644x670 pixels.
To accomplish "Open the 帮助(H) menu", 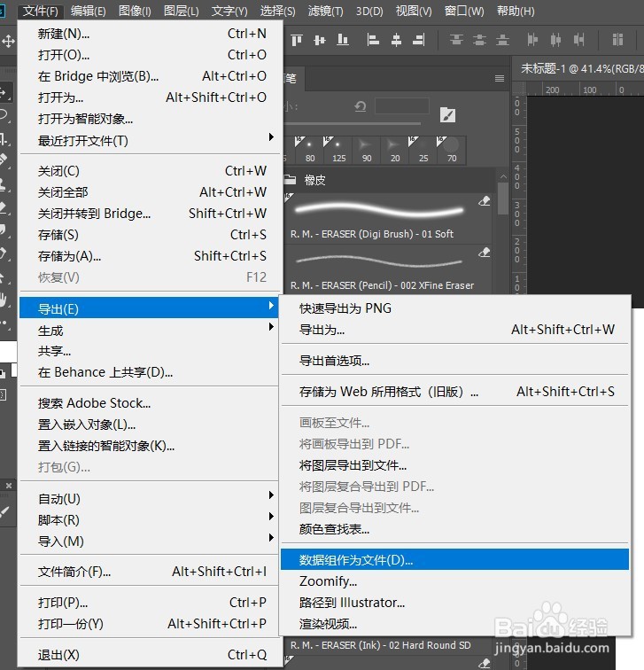I will click(516, 11).
